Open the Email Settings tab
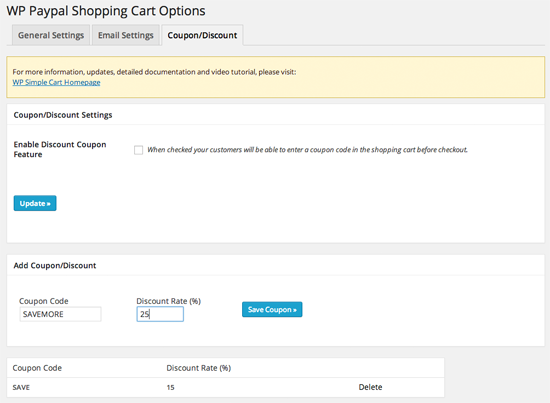The height and width of the screenshot is (403, 550). [126, 35]
